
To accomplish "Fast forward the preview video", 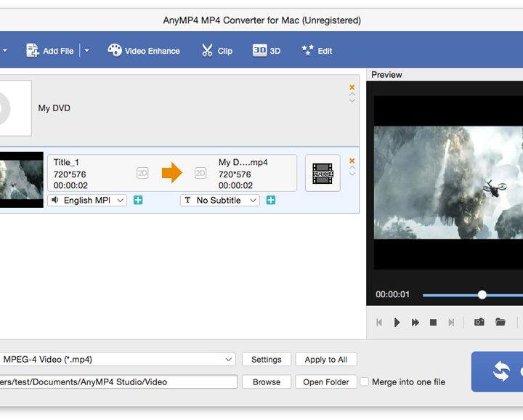I will click(x=415, y=322).
